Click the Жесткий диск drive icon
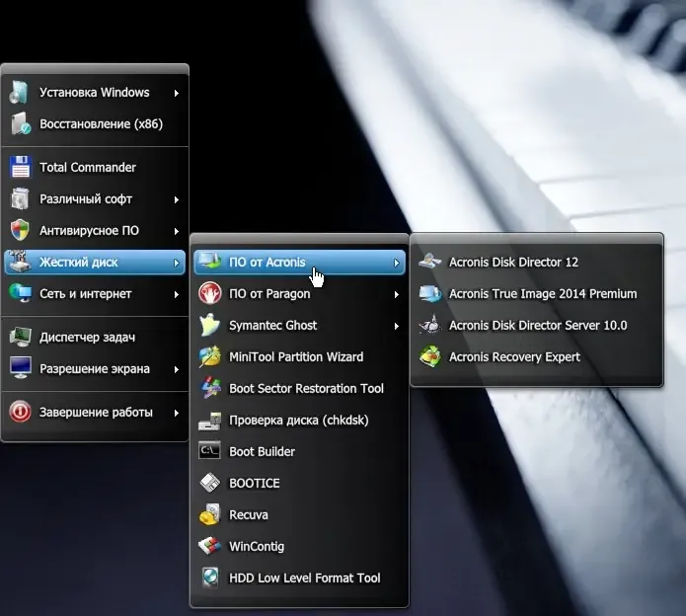This screenshot has height=616, width=686. 20,262
